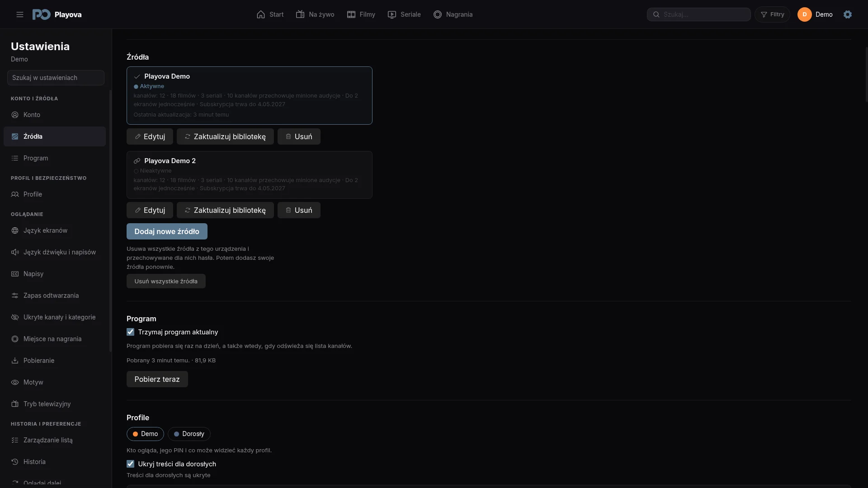868x488 pixels.
Task: Select the Dorosły profile chip
Action: tap(189, 434)
